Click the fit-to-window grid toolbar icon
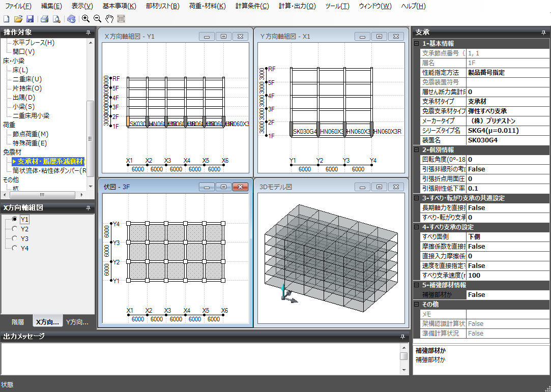 click(x=121, y=19)
